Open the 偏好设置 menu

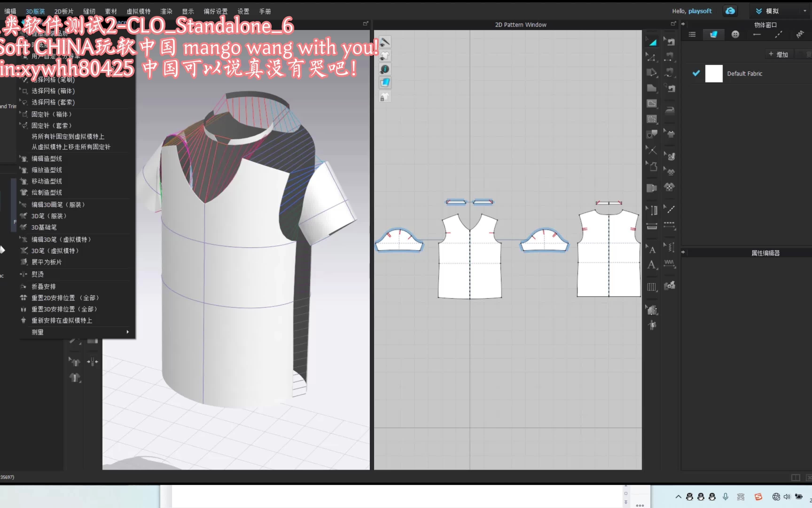[215, 12]
